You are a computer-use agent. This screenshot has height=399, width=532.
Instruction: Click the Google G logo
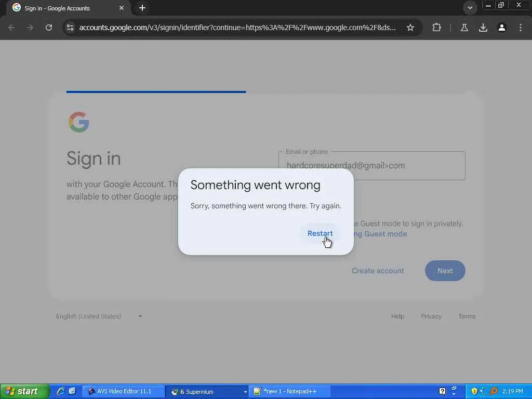pyautogui.click(x=79, y=122)
